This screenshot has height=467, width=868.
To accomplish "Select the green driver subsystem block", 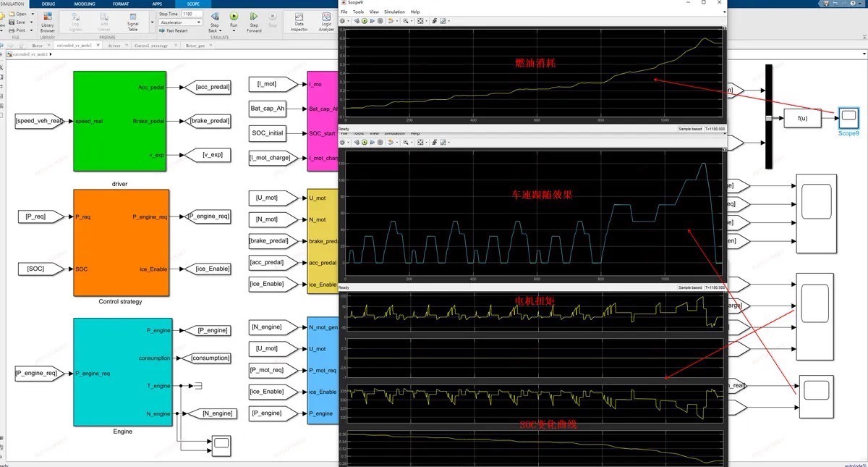I will click(120, 121).
